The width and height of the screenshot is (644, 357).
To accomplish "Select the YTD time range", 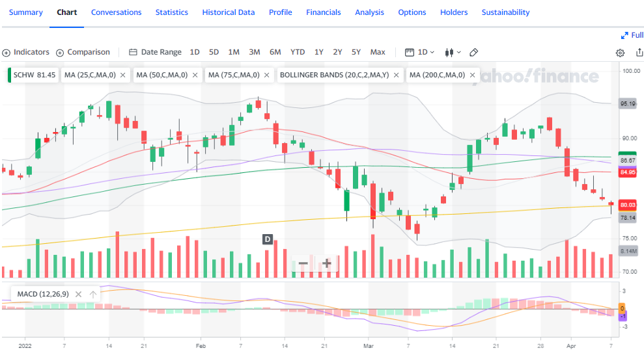I will [x=298, y=52].
